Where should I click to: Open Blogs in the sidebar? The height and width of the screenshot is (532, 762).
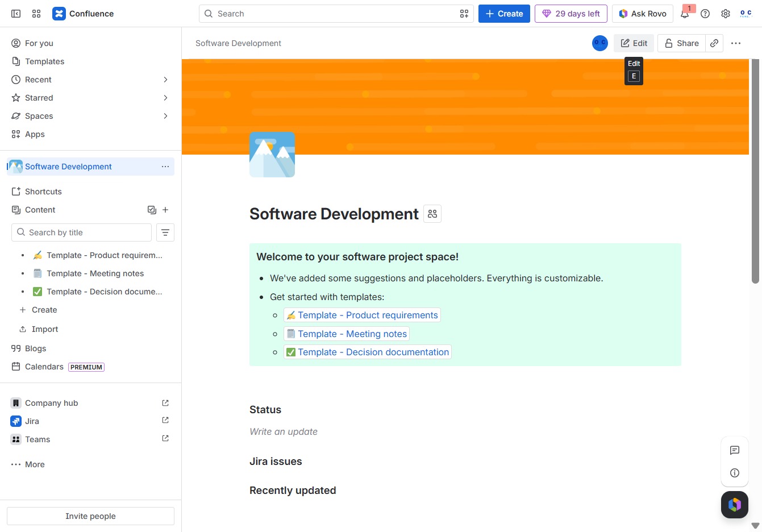click(x=90, y=348)
